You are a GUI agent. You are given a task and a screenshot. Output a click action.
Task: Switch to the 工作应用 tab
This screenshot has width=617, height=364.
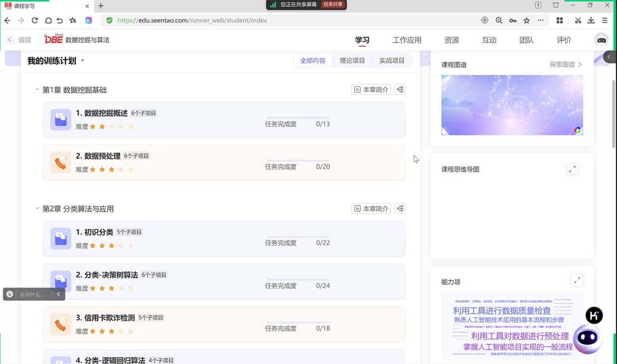[x=407, y=40]
